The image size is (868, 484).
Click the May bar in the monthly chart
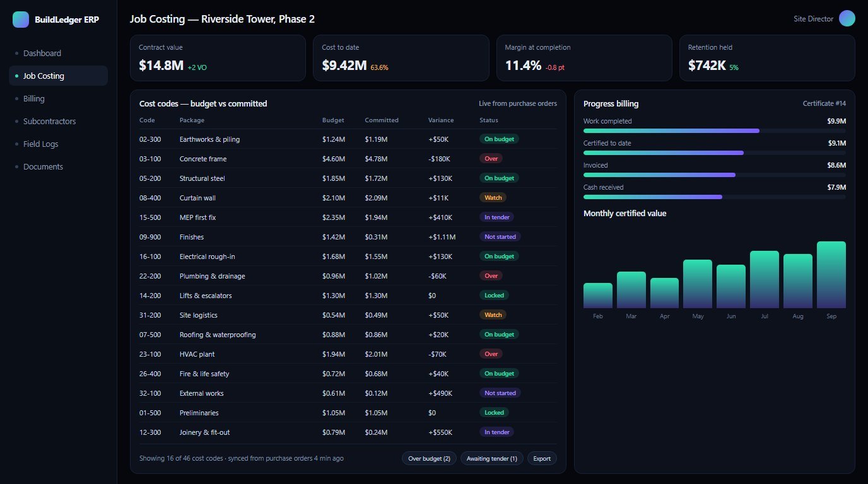[698, 284]
